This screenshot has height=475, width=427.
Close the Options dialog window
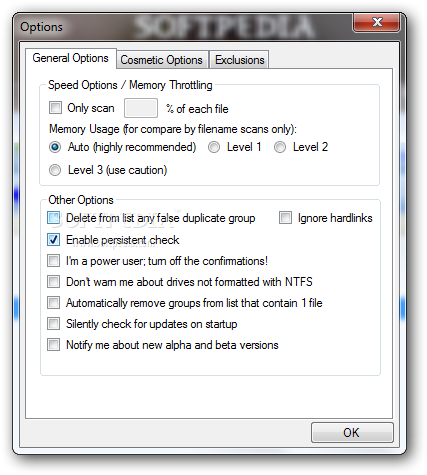click(x=377, y=22)
